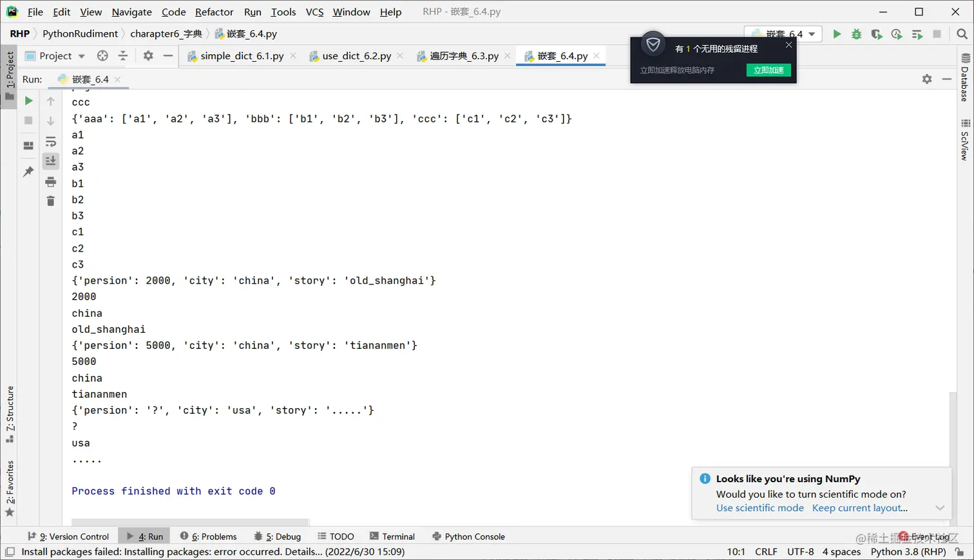
Task: Clear all console output with trash icon
Action: (51, 201)
